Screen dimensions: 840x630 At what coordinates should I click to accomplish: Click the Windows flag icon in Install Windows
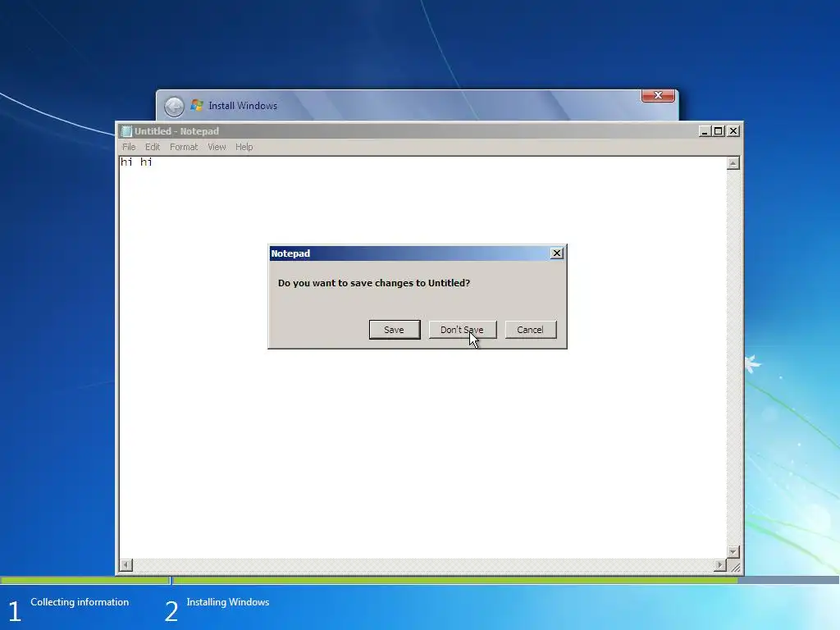click(197, 105)
